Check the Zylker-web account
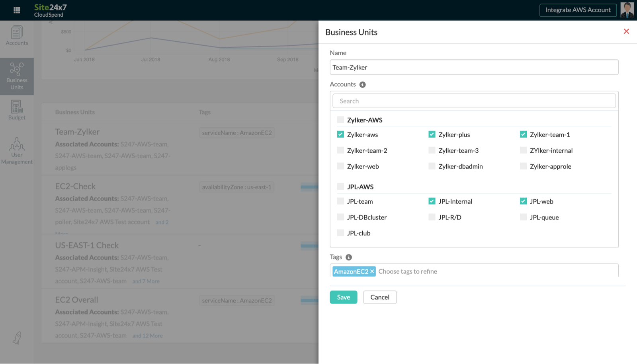The image size is (637, 364). point(340,166)
